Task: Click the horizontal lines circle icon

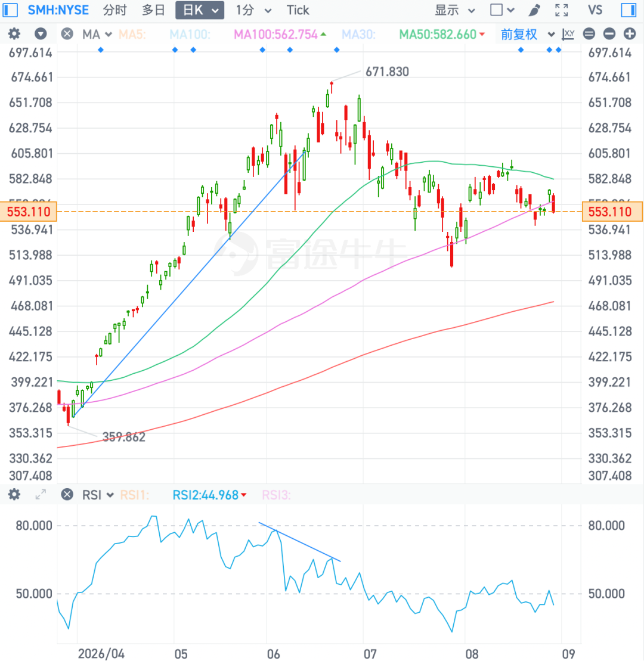Action: click(x=589, y=34)
